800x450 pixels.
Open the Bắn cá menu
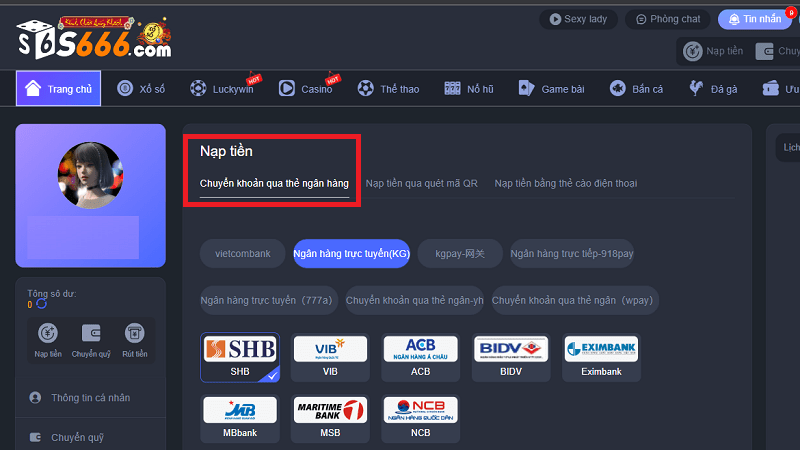[x=636, y=89]
